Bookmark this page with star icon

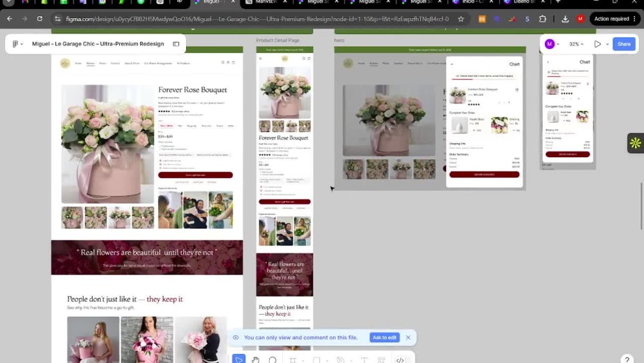(x=461, y=19)
